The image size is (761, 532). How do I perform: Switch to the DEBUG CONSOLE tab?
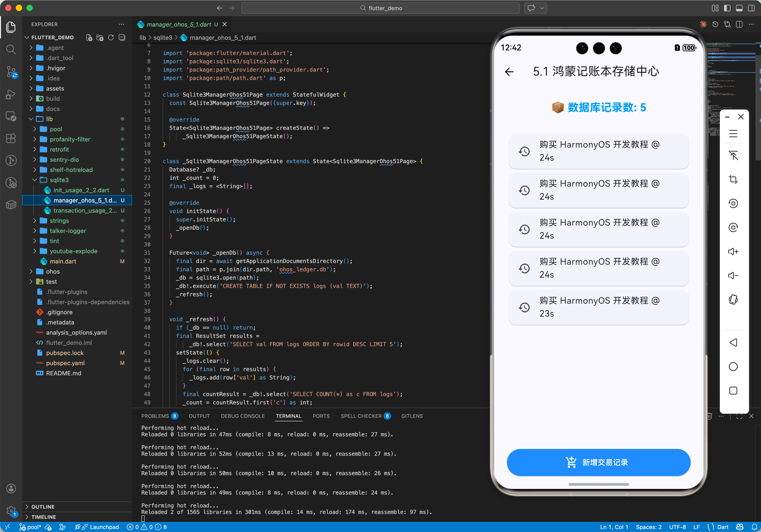243,416
